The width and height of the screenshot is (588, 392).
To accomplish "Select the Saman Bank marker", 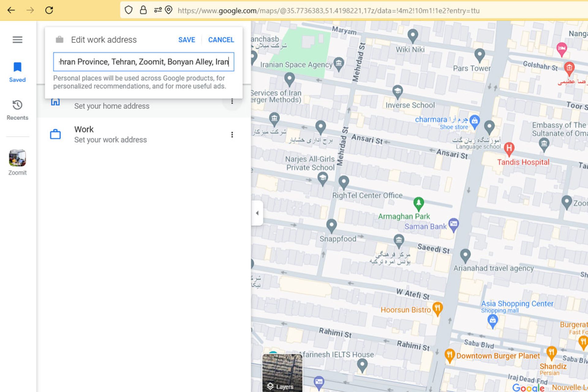I will (x=454, y=225).
